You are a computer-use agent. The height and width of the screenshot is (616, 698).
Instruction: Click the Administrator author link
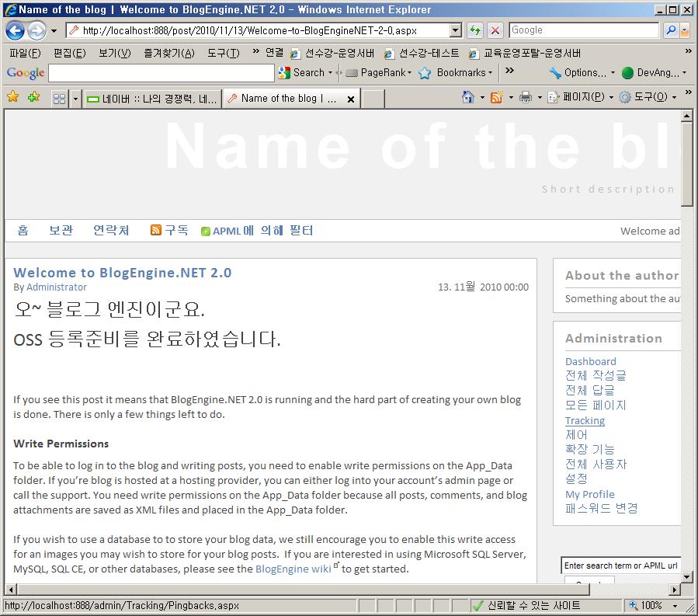click(x=57, y=287)
